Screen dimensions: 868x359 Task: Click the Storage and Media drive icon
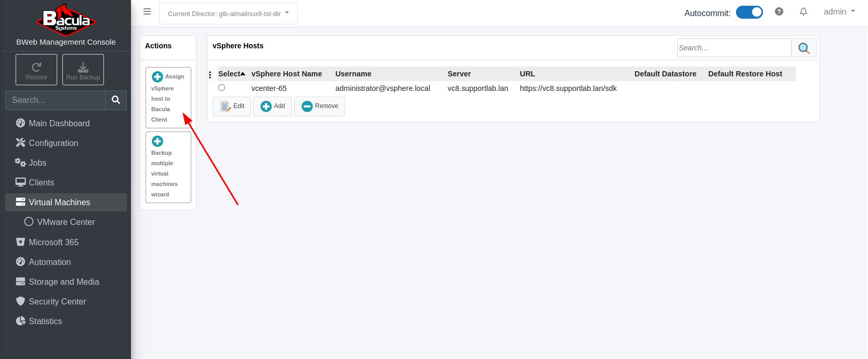pos(20,282)
